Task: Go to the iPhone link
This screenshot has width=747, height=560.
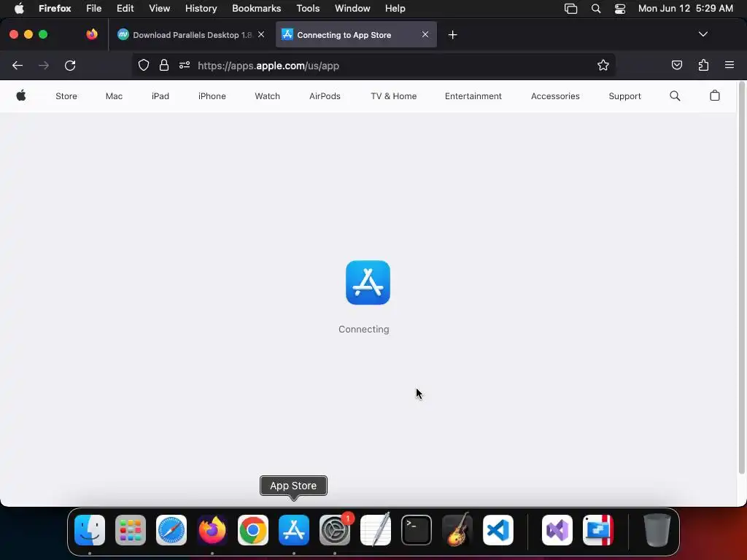Action: tap(212, 96)
